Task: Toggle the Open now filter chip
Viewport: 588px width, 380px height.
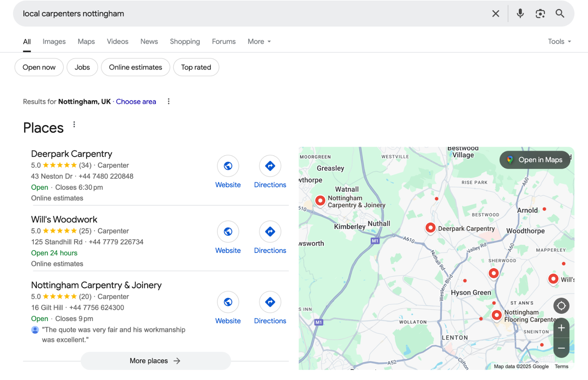Action: pyautogui.click(x=39, y=67)
